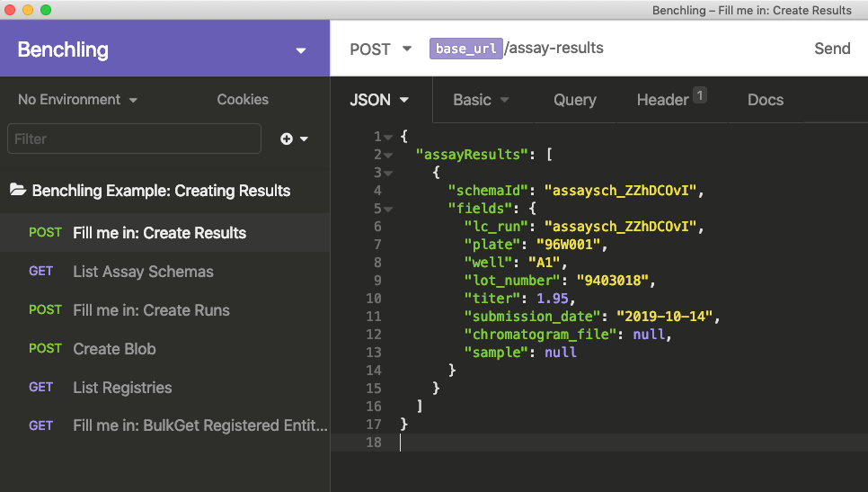The width and height of the screenshot is (868, 492).
Task: Click the Benchling workspace title
Action: tap(63, 49)
